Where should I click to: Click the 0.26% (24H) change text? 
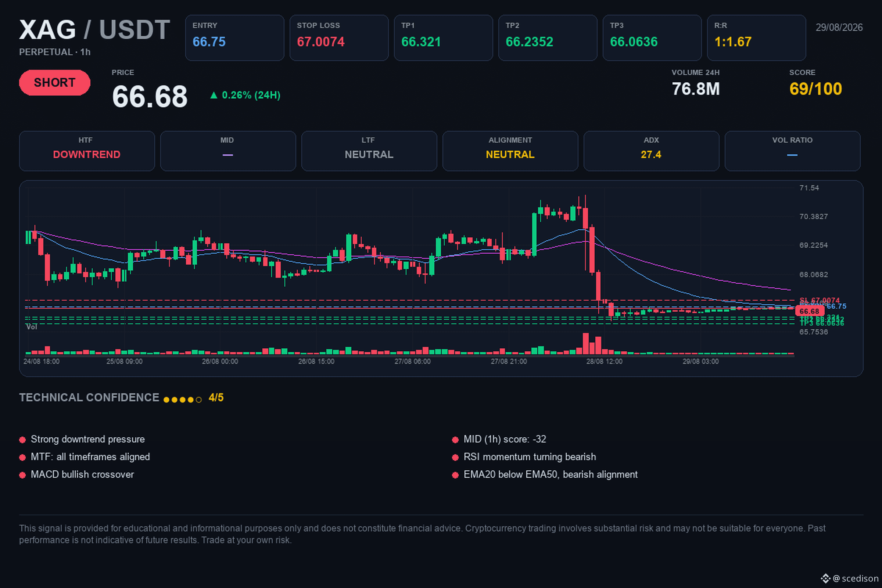[x=251, y=95]
